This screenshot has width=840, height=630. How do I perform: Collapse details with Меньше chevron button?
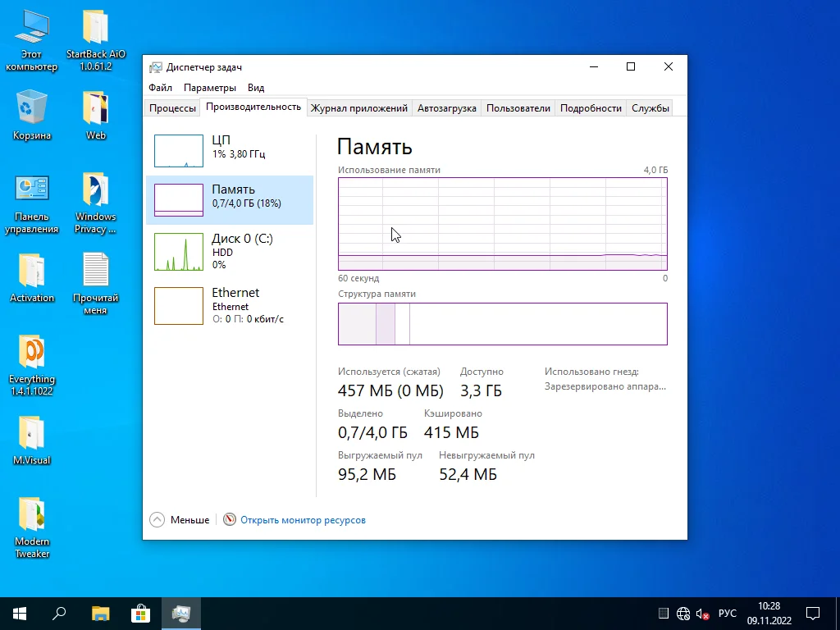click(x=157, y=519)
